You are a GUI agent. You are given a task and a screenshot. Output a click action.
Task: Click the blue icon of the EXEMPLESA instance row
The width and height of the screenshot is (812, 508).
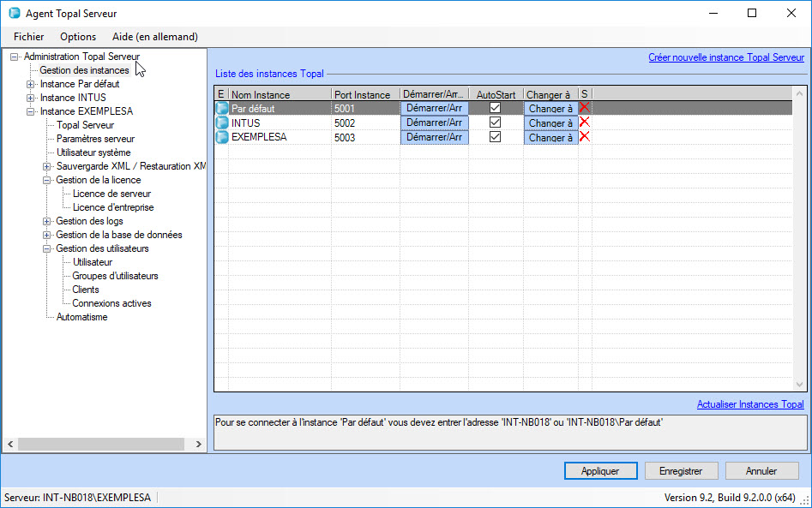click(x=222, y=137)
